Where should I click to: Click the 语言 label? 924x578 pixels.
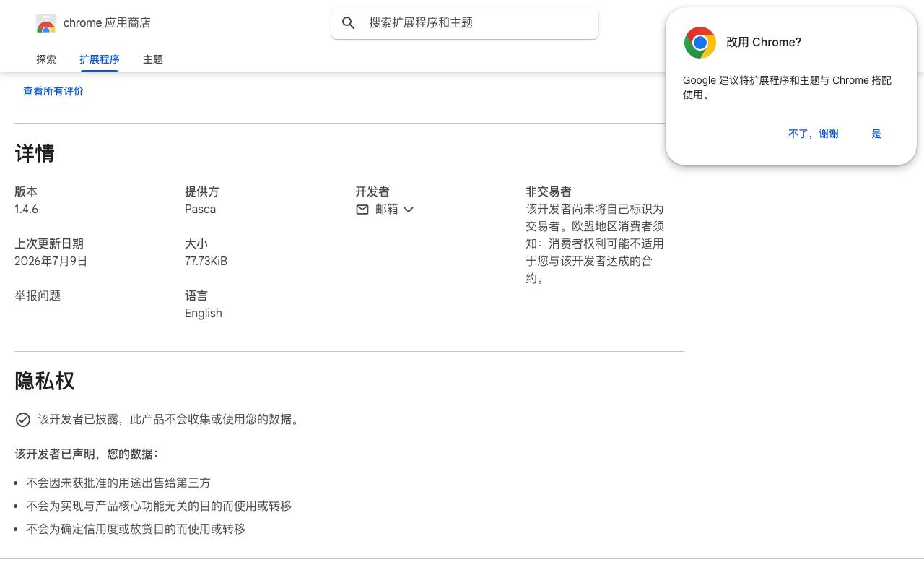pyautogui.click(x=196, y=296)
